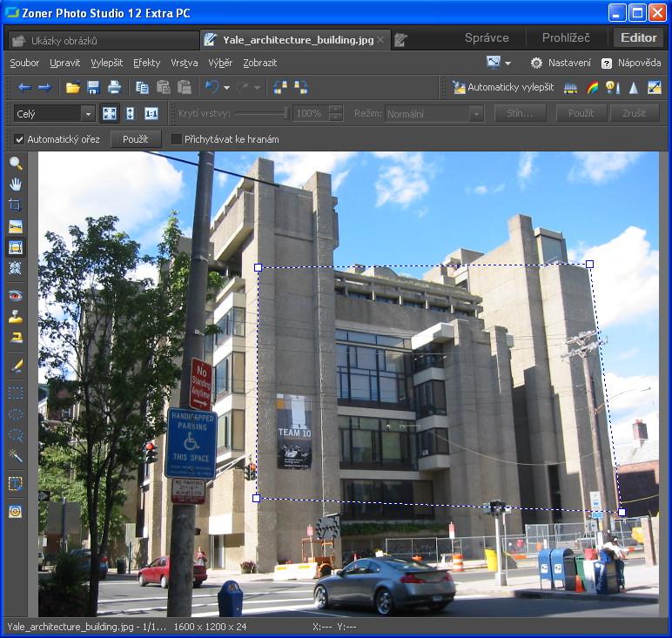The width and height of the screenshot is (672, 638).
Task: Open the Efekty menu
Action: coord(146,63)
